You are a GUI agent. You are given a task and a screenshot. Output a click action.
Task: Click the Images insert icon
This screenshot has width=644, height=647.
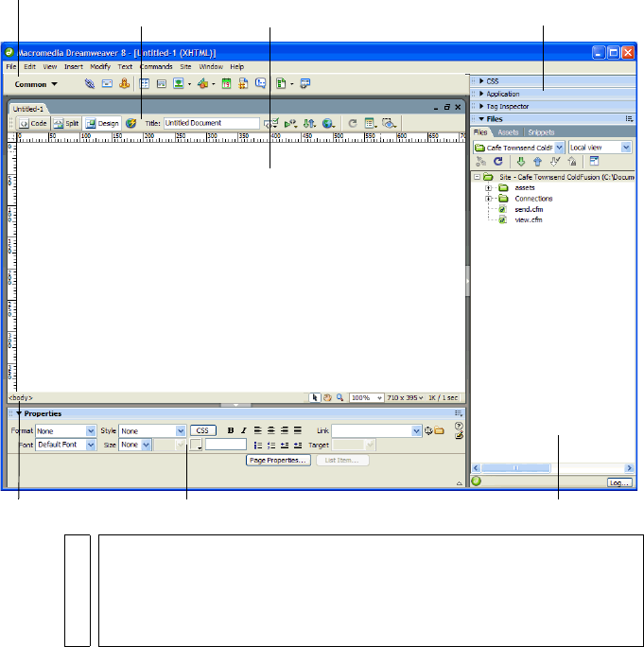(x=178, y=84)
